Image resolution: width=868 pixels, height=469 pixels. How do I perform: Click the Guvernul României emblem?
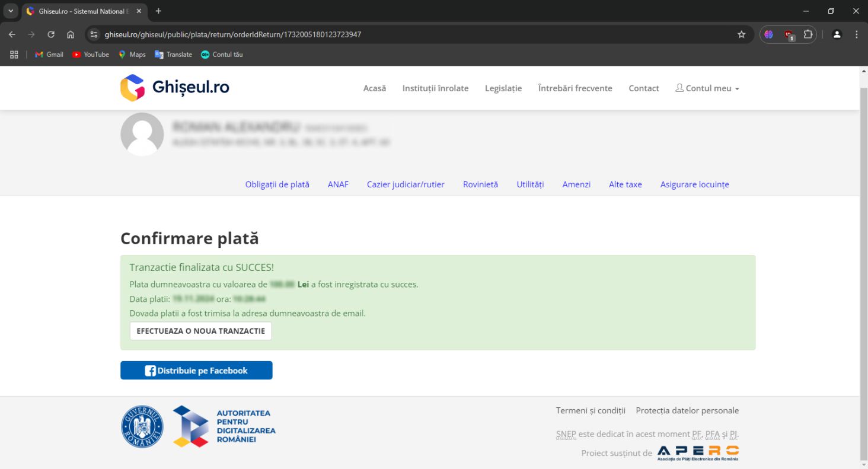pyautogui.click(x=142, y=427)
